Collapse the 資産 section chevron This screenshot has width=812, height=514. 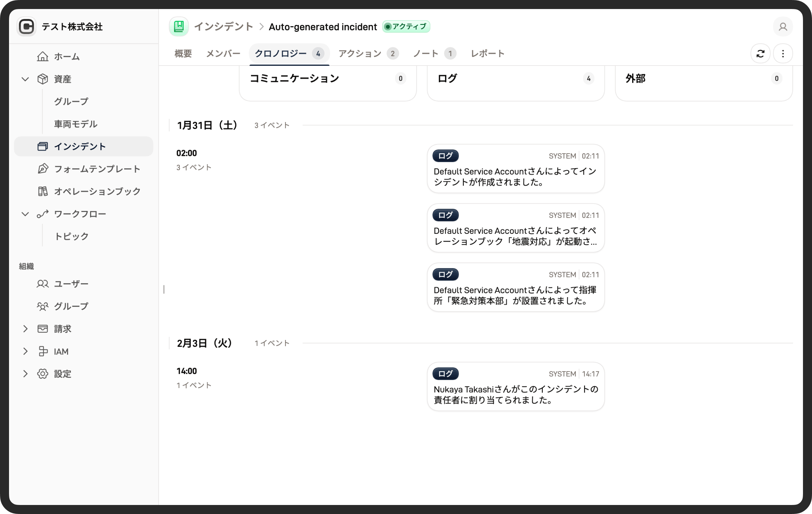point(25,79)
